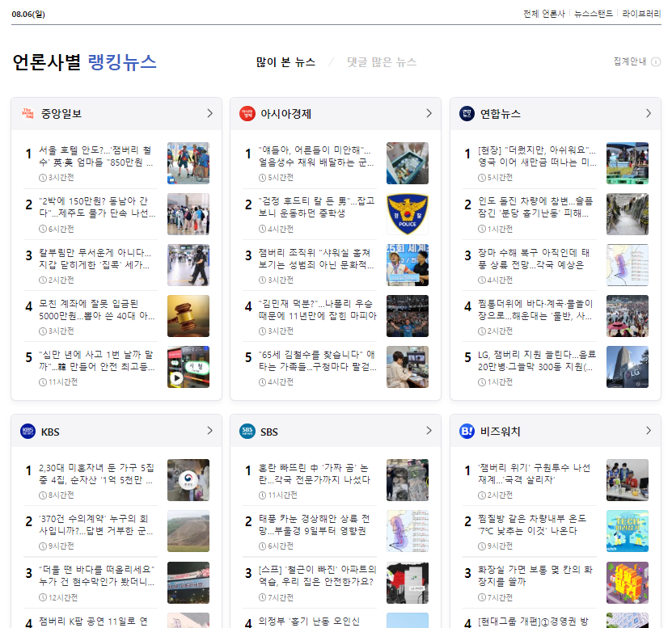Viewport: 672px width, 628px height.
Task: Click the info icon beside 집계안내
Action: [656, 62]
